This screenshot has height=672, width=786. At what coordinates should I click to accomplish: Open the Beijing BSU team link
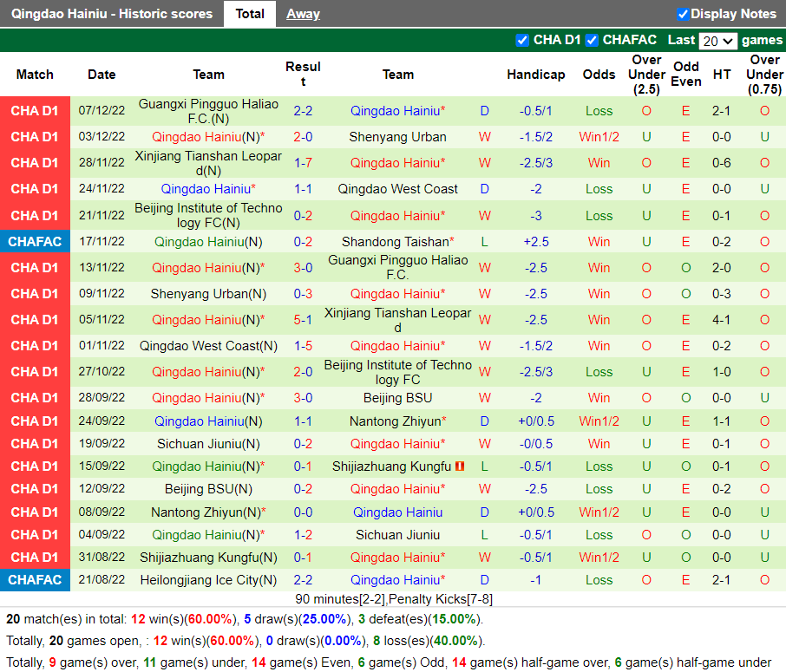pyautogui.click(x=398, y=397)
